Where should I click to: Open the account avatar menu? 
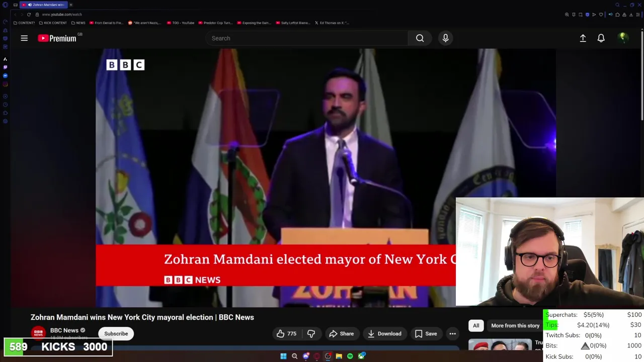point(622,38)
